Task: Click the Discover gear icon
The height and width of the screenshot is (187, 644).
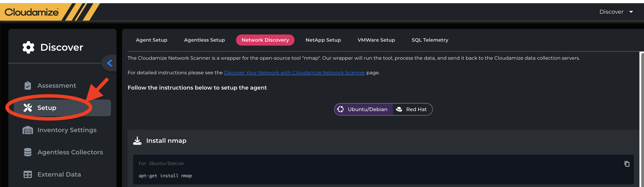Action: (x=28, y=47)
